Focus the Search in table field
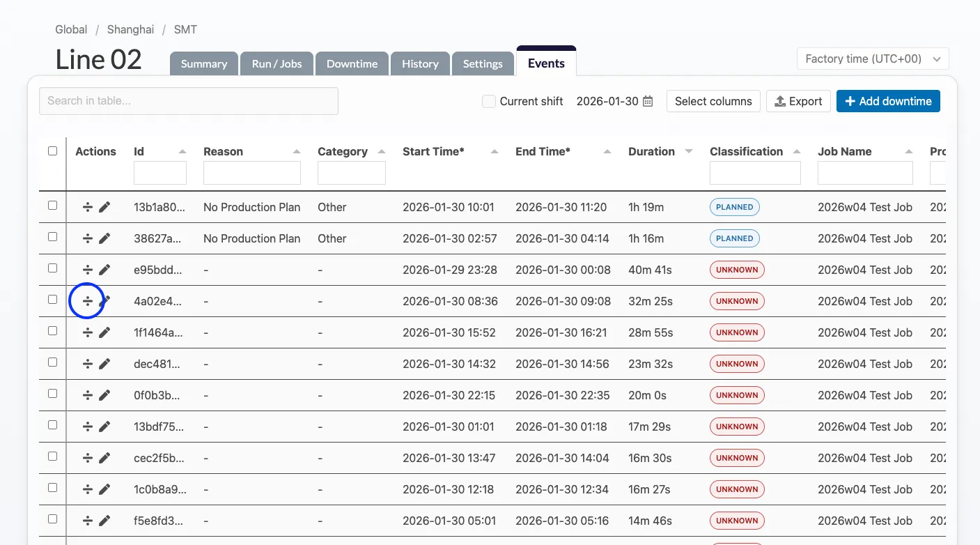980x545 pixels. (188, 101)
